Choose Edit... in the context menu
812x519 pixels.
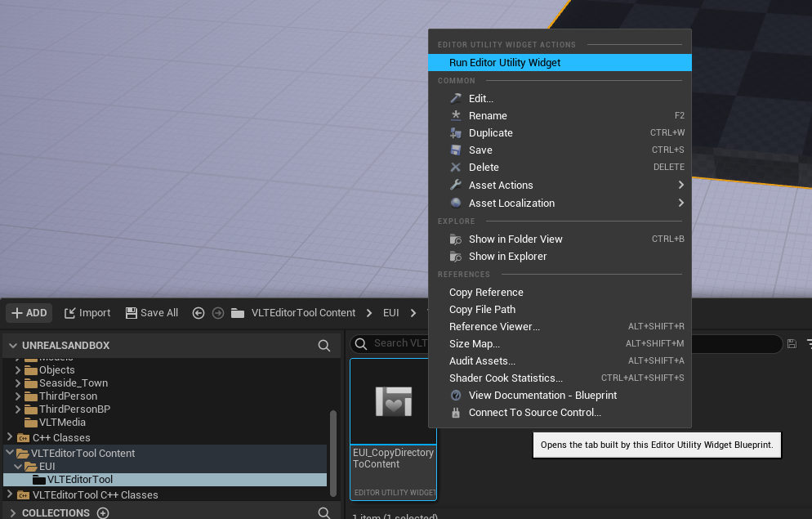point(560,98)
